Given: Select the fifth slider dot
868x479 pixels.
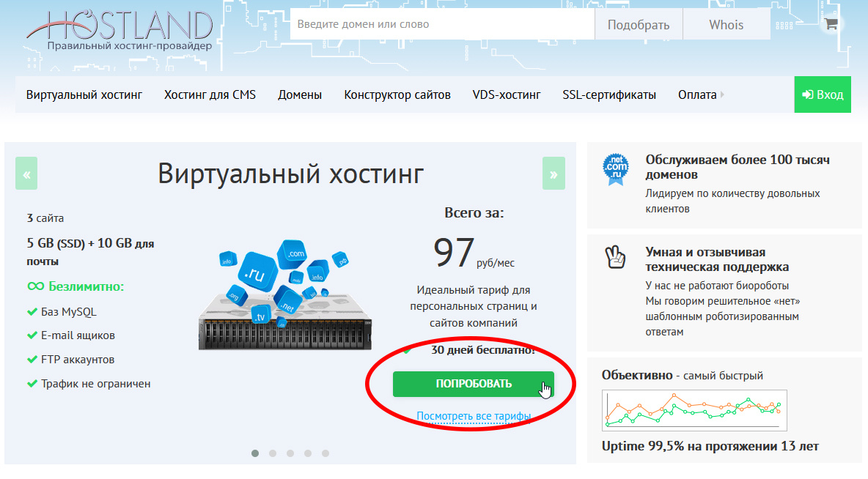Looking at the screenshot, I should pyautogui.click(x=325, y=453).
